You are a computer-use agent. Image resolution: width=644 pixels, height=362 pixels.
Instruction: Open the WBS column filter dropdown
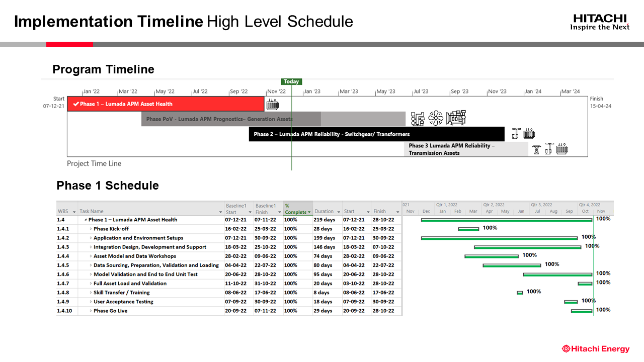[74, 212]
